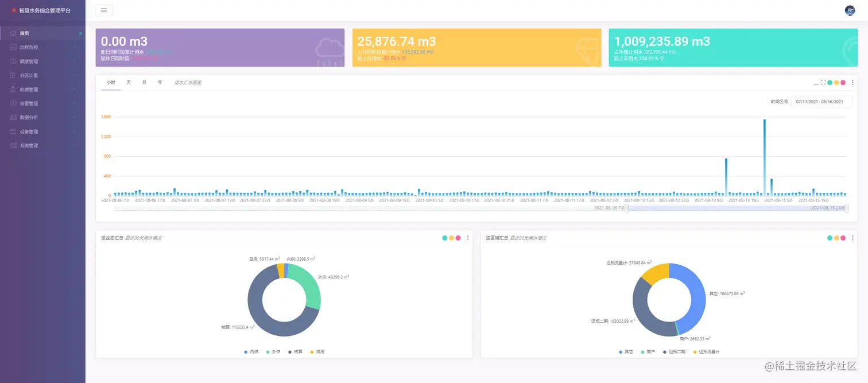Collapse usage chart with the minimize line icon

click(x=816, y=84)
